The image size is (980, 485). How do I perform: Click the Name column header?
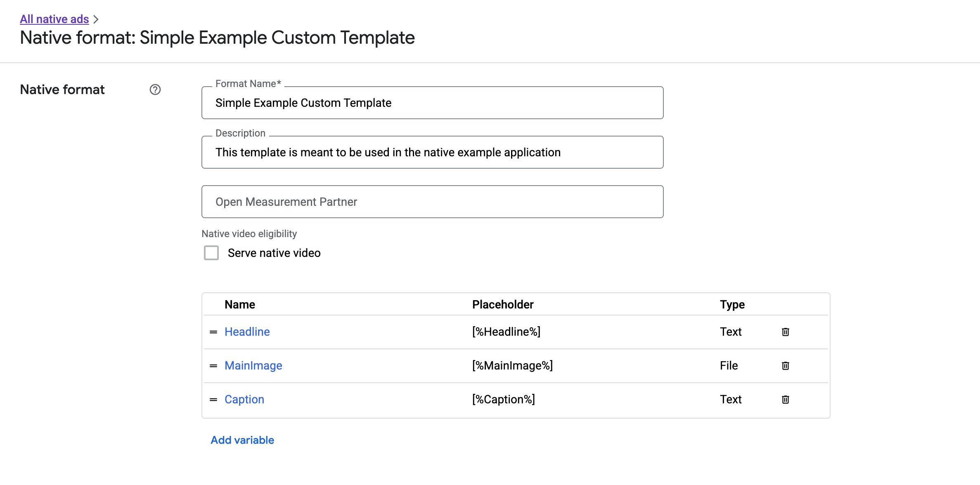click(240, 305)
